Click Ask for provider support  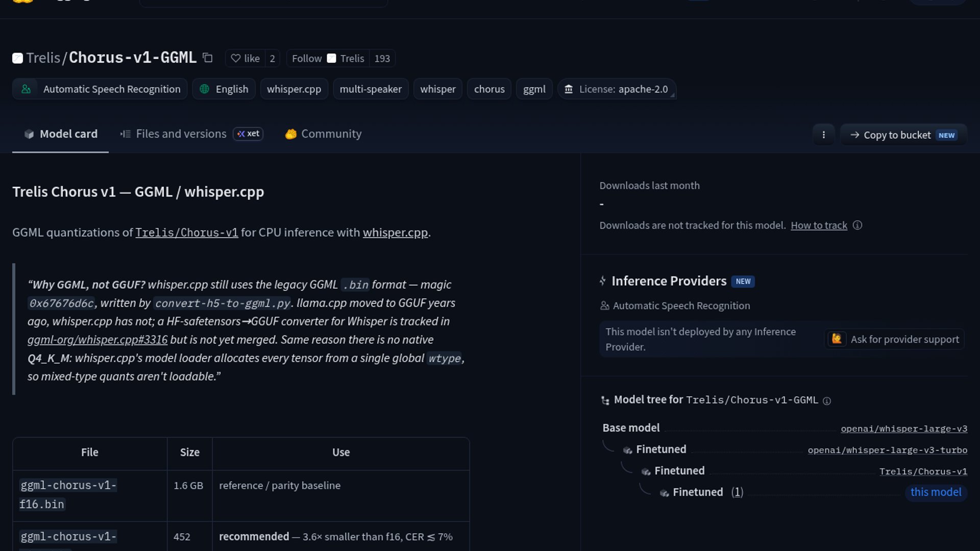coord(894,339)
